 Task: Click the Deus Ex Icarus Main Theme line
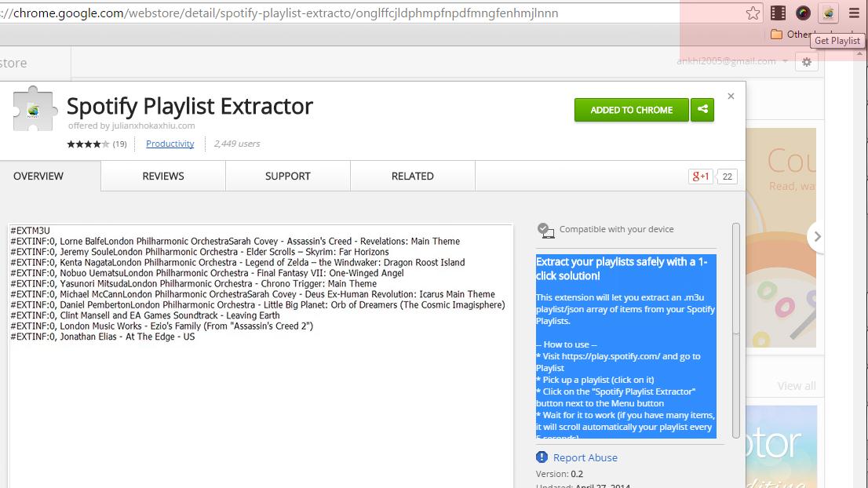point(253,293)
